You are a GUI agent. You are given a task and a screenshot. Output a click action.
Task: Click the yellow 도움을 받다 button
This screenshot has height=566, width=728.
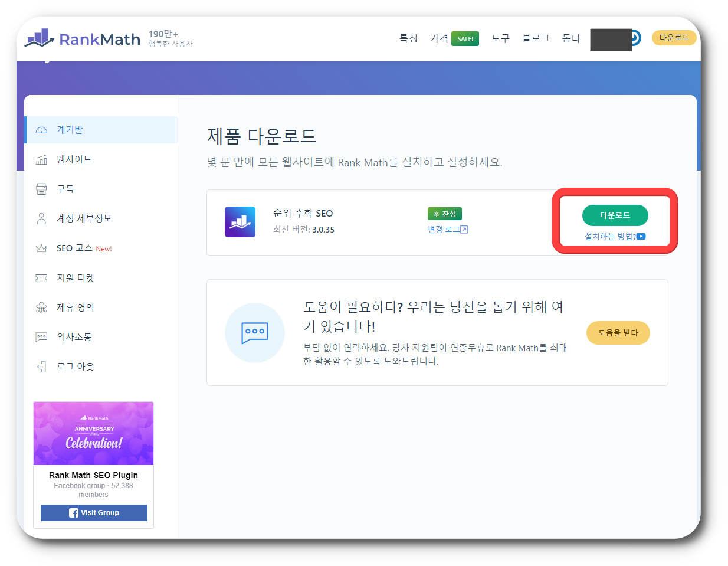618,332
